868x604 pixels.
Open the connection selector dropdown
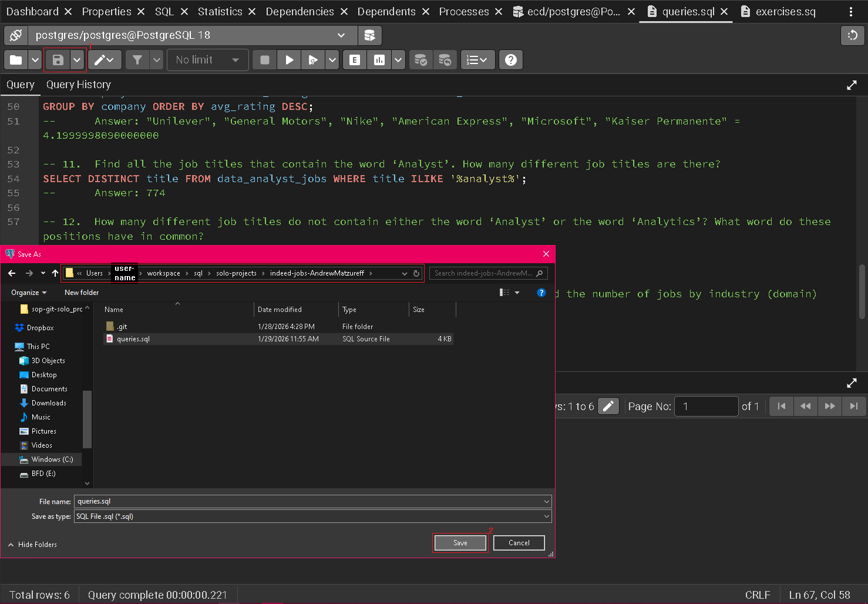tap(193, 35)
